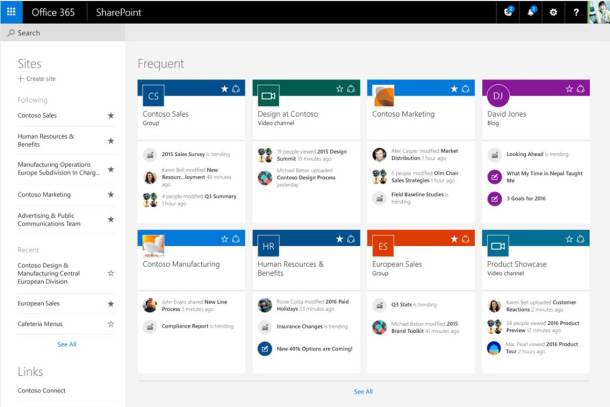
Task: Open Cafeteria Menus in Recent list
Action: point(40,324)
